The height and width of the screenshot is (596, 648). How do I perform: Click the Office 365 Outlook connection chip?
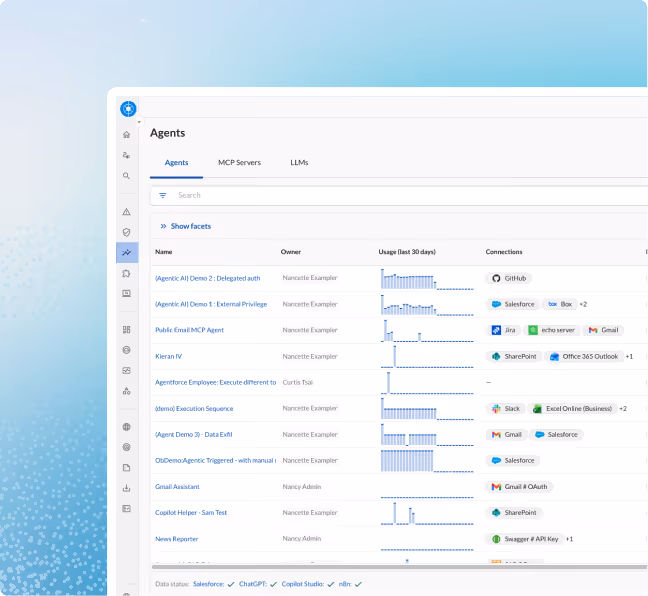584,356
